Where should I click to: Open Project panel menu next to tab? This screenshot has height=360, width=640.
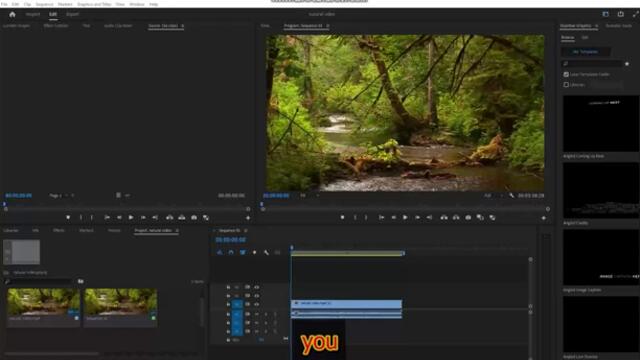tap(177, 231)
